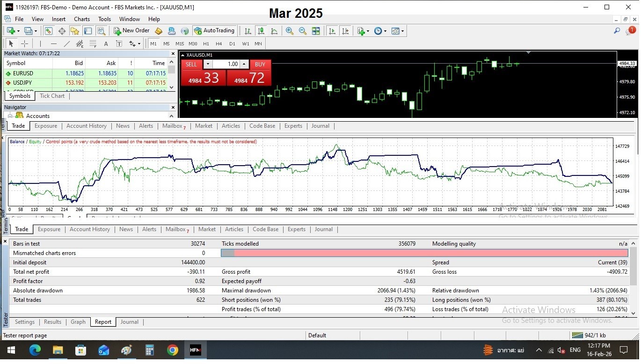This screenshot has height=364, width=641.
Task: Open the volume dropdown beside SELL
Action: point(208,64)
